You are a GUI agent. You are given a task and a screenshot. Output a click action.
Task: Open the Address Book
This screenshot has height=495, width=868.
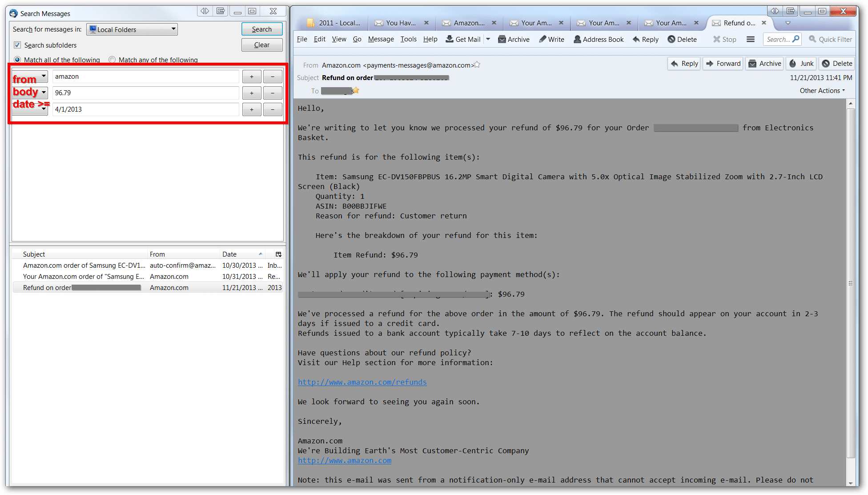pyautogui.click(x=598, y=39)
